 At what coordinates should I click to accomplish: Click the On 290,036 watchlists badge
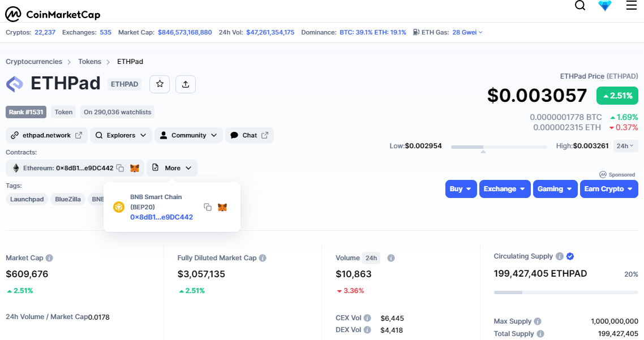118,112
